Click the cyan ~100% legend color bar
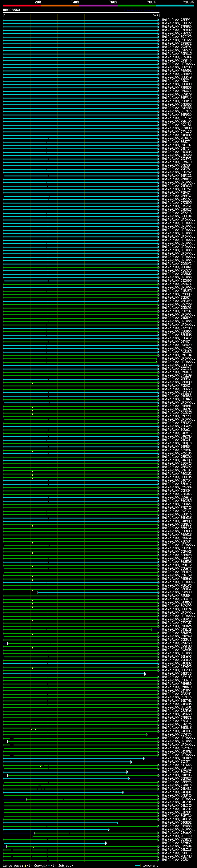The image size is (197, 868). coord(175,6)
